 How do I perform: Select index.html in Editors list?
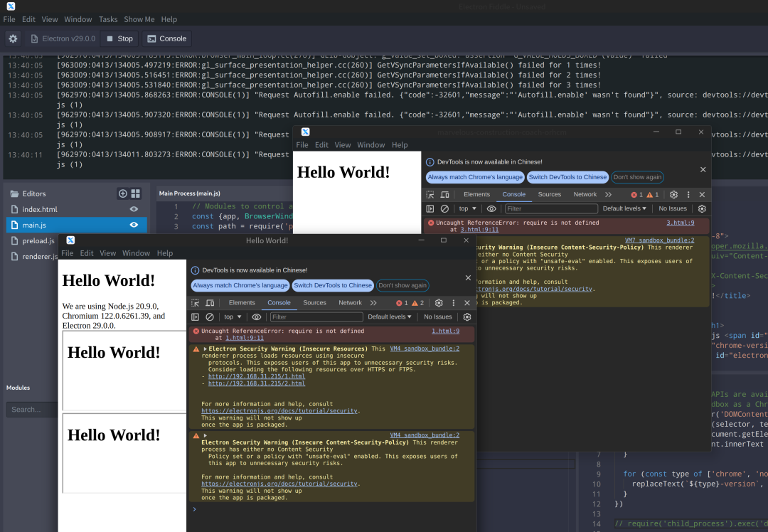(40, 209)
